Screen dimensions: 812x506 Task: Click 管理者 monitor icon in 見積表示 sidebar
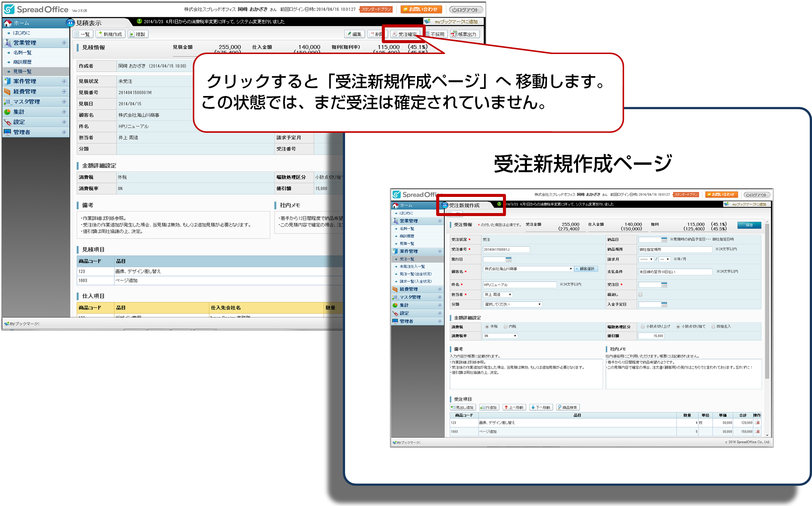tap(7, 132)
